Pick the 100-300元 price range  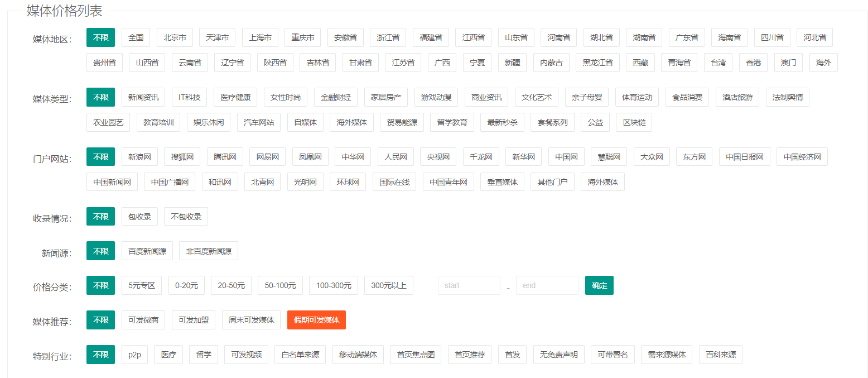coord(334,285)
